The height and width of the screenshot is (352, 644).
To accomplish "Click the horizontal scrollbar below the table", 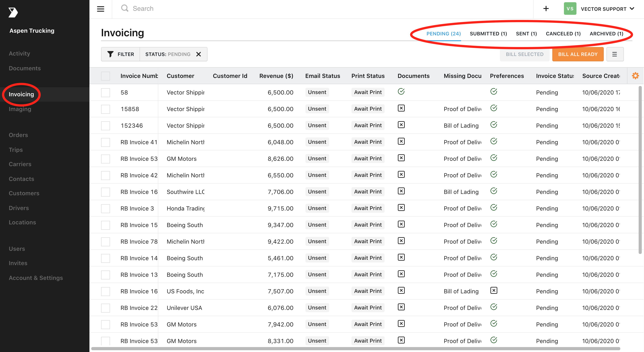I will pyautogui.click(x=355, y=348).
